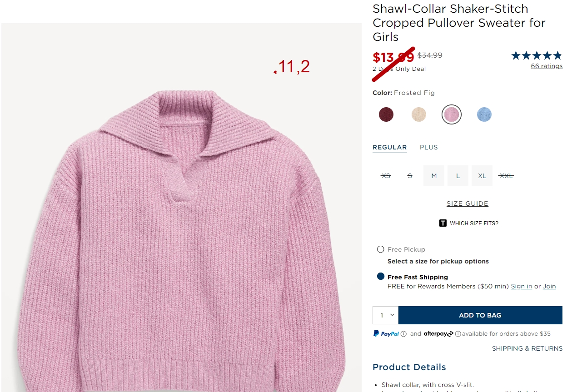
Task: Click the Afterpay logo
Action: 438,334
